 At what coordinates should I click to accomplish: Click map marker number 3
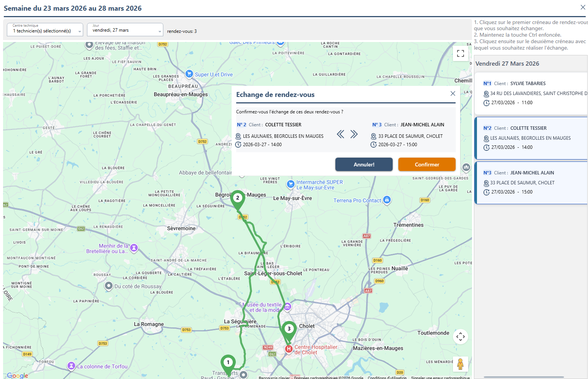289,331
